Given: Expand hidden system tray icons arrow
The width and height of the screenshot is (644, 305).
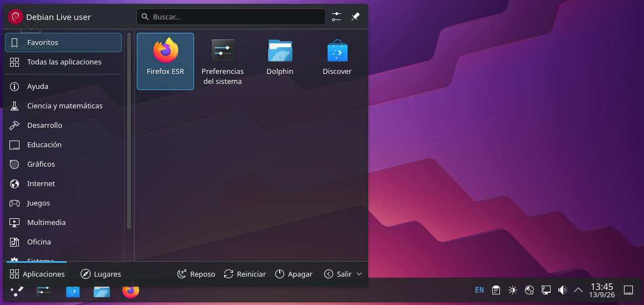Looking at the screenshot, I should [x=578, y=290].
